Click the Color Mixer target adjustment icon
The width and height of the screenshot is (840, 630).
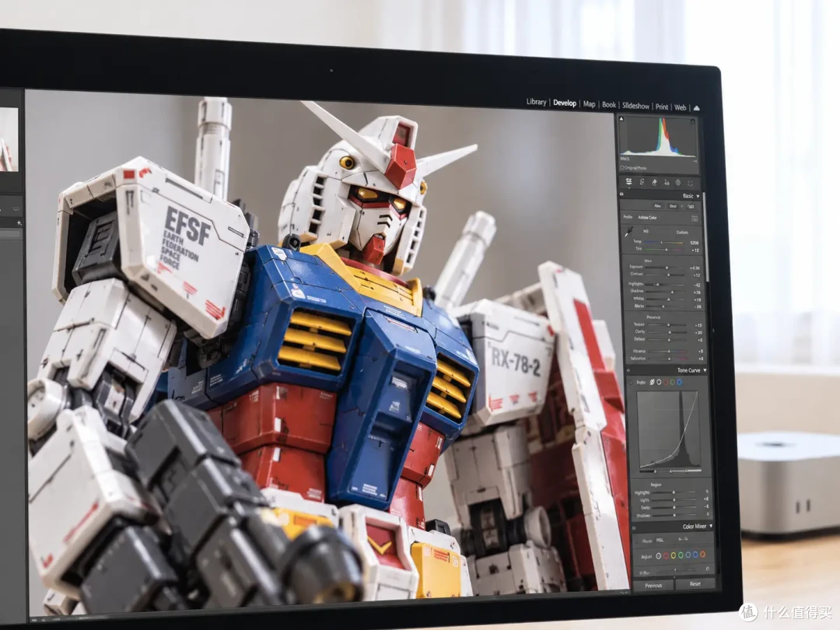click(x=636, y=541)
